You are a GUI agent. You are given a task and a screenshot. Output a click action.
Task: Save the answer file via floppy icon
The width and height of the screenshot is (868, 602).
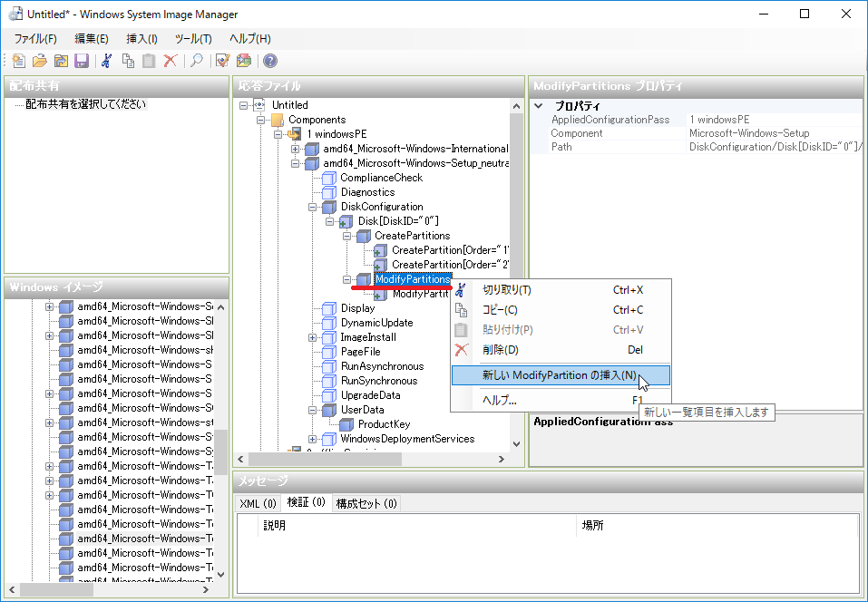[x=82, y=61]
